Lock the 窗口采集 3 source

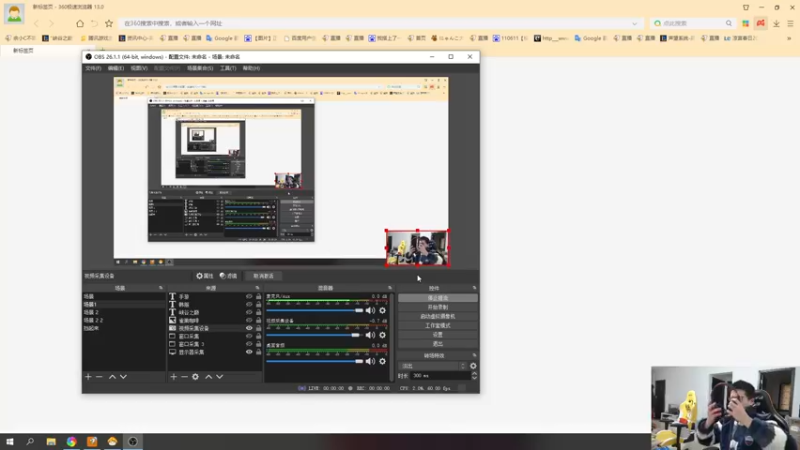pyautogui.click(x=258, y=344)
